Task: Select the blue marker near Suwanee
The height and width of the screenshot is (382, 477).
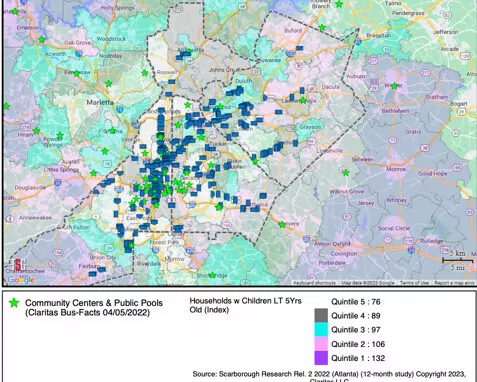Action: pos(299,48)
